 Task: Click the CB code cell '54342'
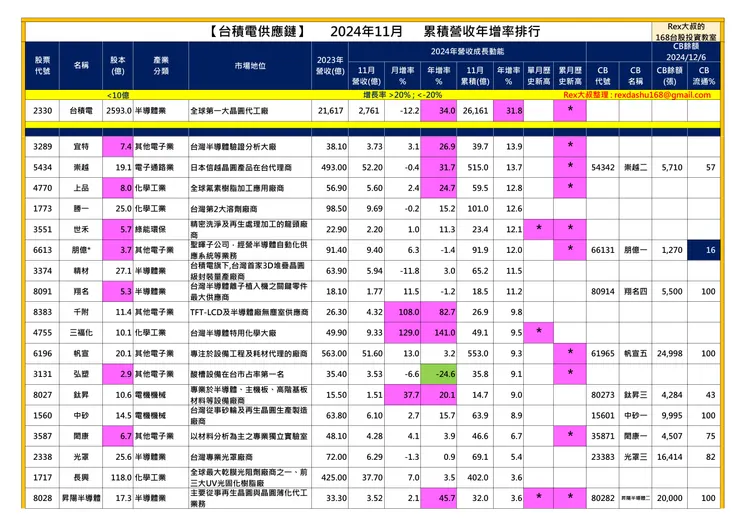click(603, 167)
